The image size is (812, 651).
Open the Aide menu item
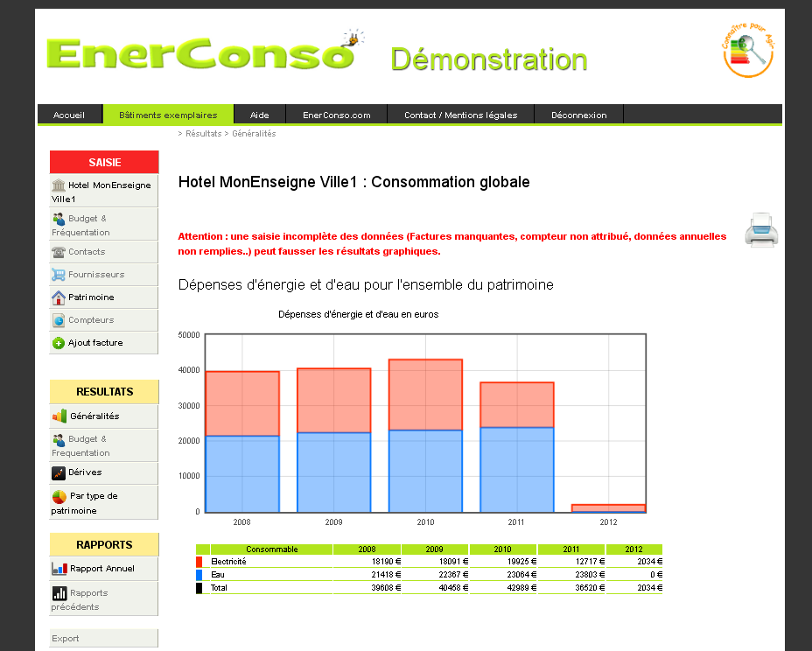point(259,114)
